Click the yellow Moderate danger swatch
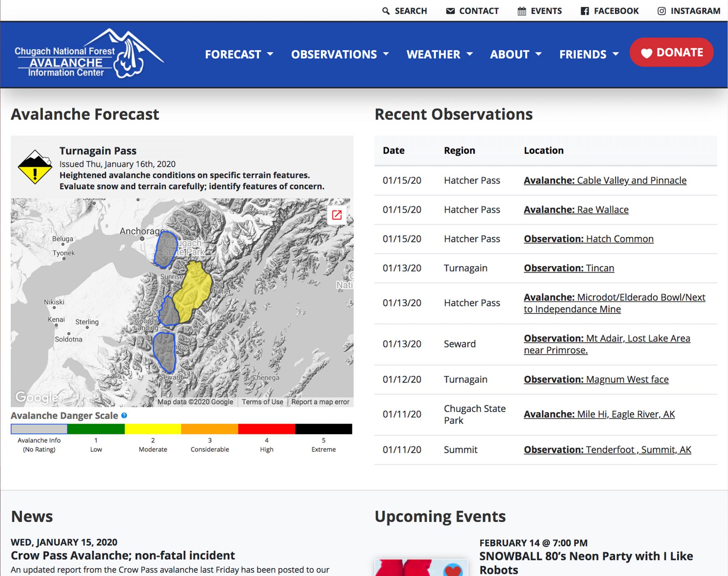The width and height of the screenshot is (728, 576). pyautogui.click(x=153, y=429)
